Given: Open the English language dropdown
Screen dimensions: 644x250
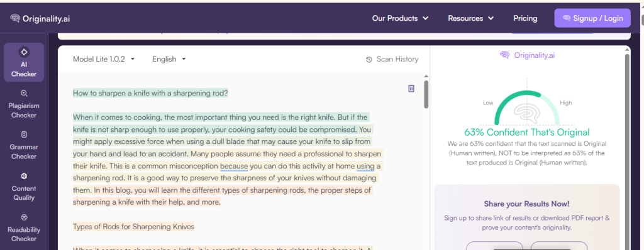Looking at the screenshot, I should tap(169, 59).
